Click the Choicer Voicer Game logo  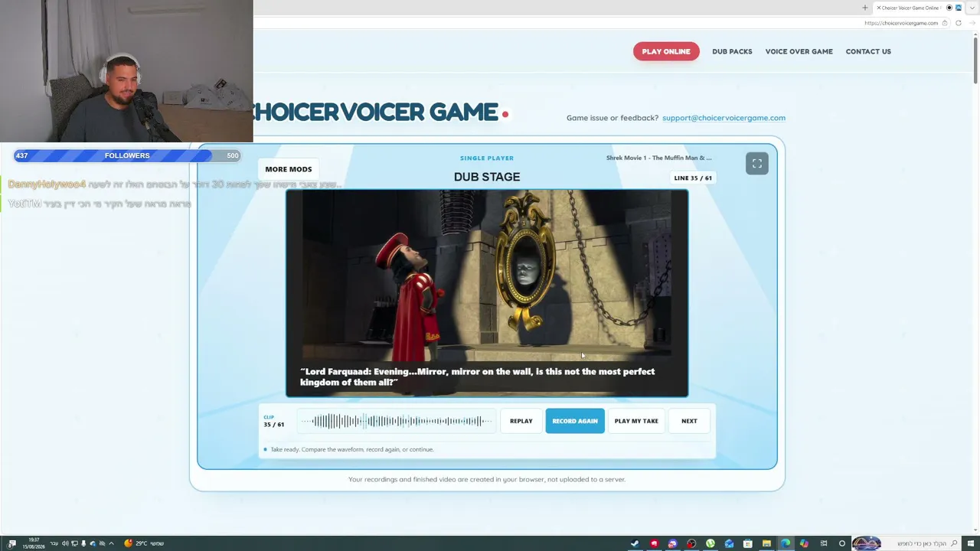tap(381, 112)
